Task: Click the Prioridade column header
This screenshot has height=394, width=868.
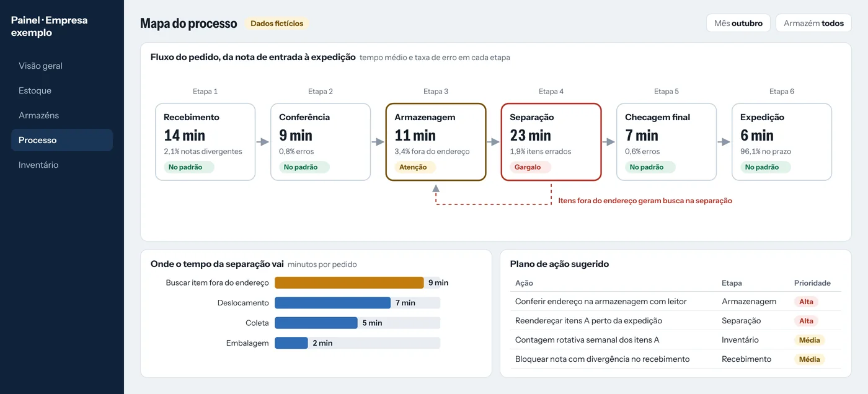Action: click(812, 283)
